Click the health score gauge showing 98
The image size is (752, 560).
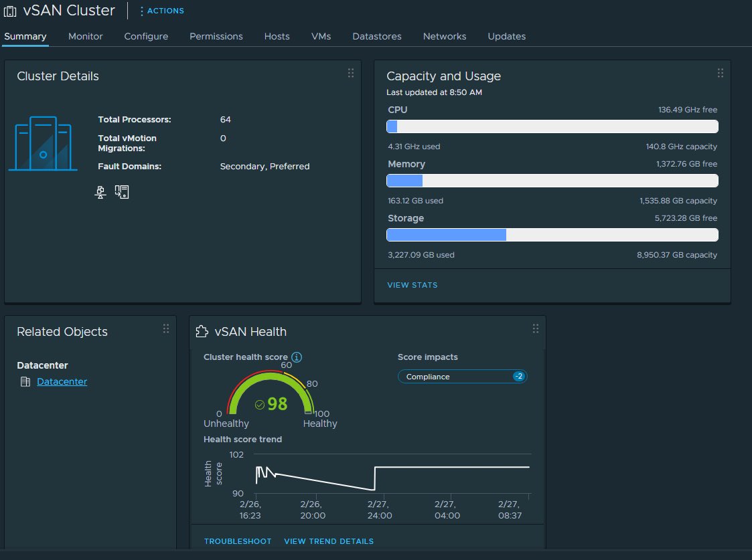coord(271,393)
